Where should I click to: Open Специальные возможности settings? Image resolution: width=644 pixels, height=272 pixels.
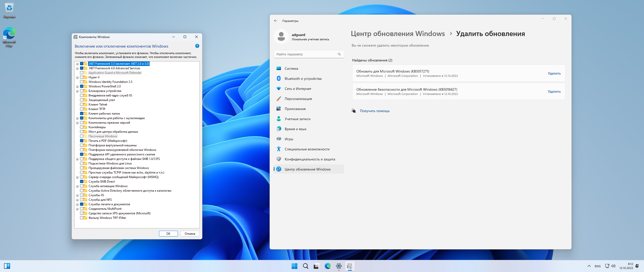click(309, 149)
